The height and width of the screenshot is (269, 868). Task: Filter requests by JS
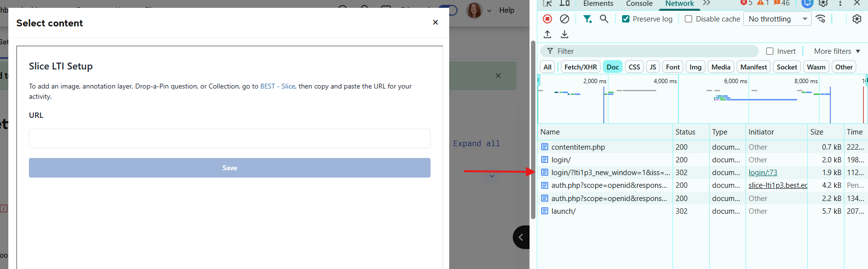click(x=653, y=67)
